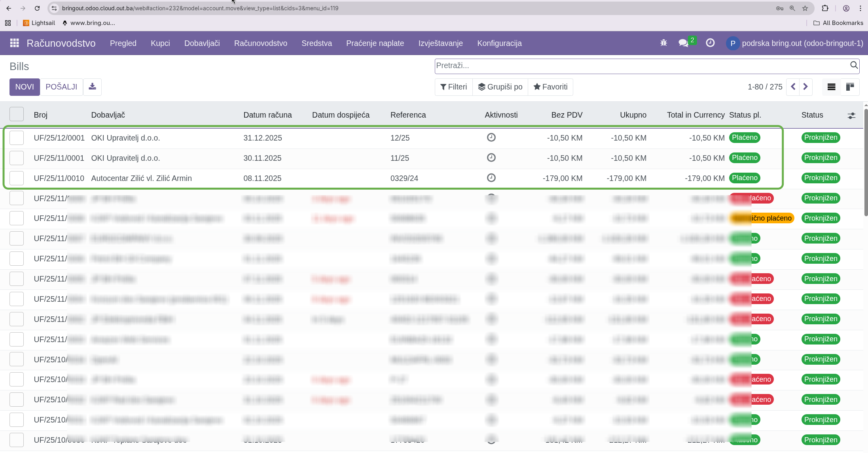The image size is (868, 453).
Task: Switch to list view icon
Action: (831, 87)
